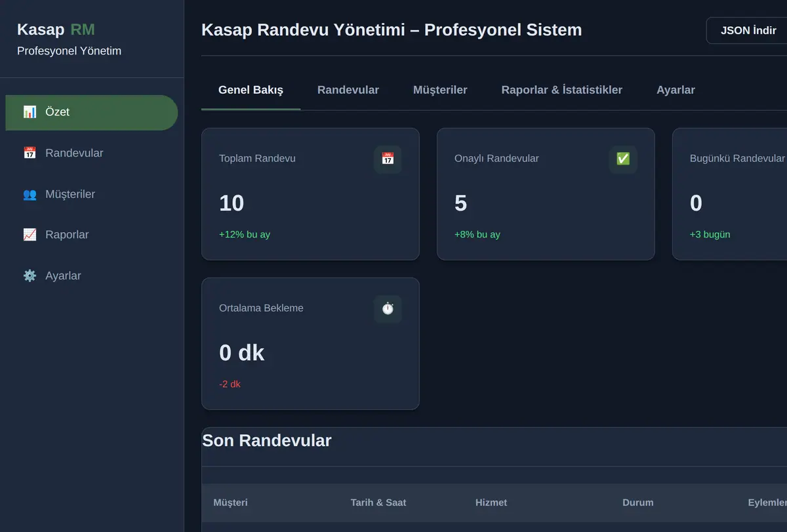Click the bar chart icon beside Özet
The height and width of the screenshot is (532, 787).
click(30, 112)
